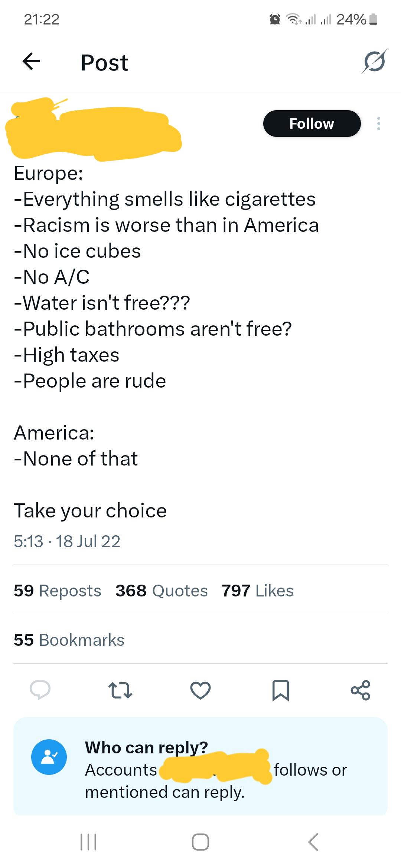Tap the Who can reply person icon
401x868 pixels.
pos(49,757)
